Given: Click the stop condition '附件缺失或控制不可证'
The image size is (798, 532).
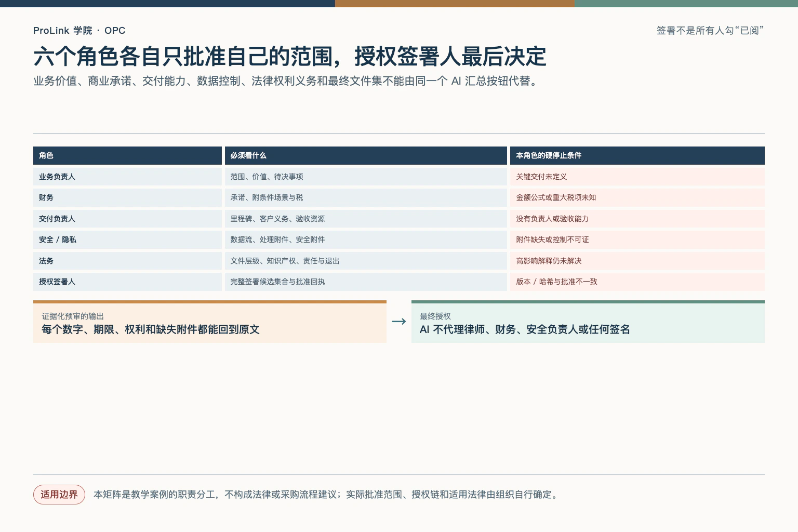Looking at the screenshot, I should point(637,240).
